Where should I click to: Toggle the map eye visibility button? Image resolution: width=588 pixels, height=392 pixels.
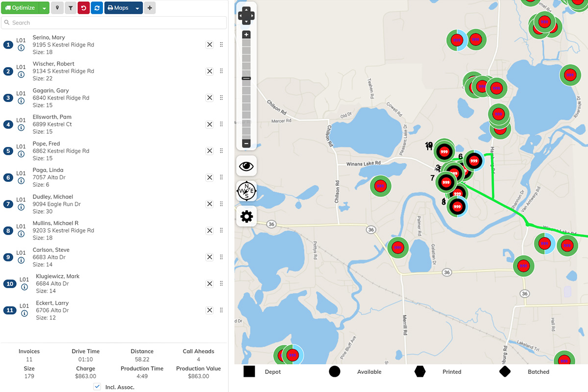246,166
